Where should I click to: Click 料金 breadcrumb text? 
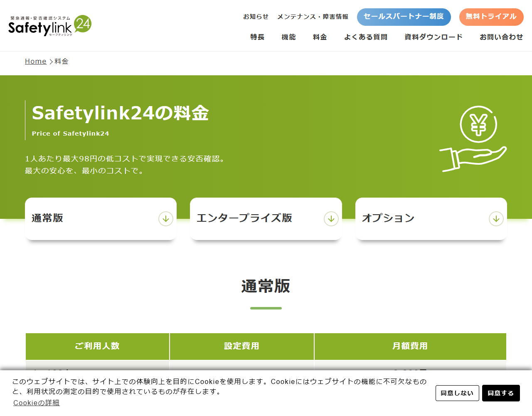click(x=62, y=62)
